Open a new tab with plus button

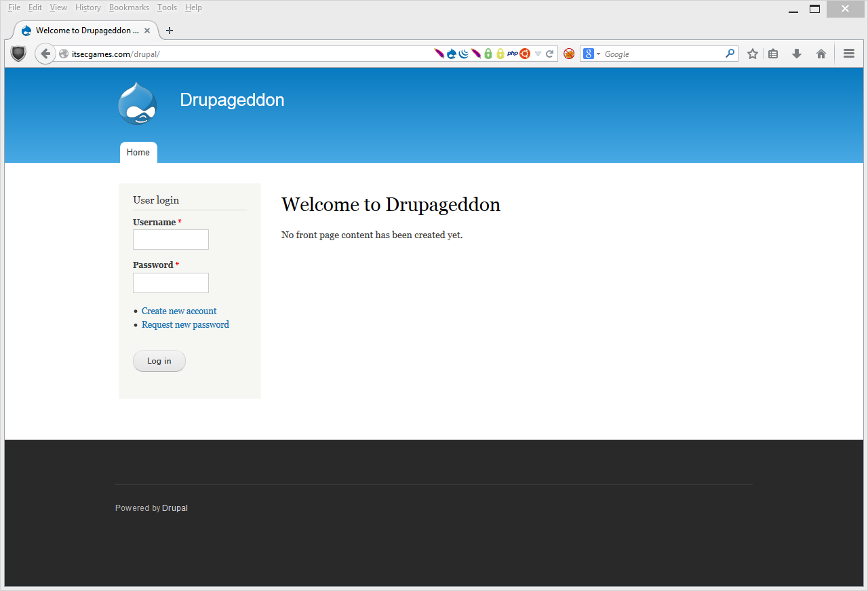pyautogui.click(x=170, y=31)
